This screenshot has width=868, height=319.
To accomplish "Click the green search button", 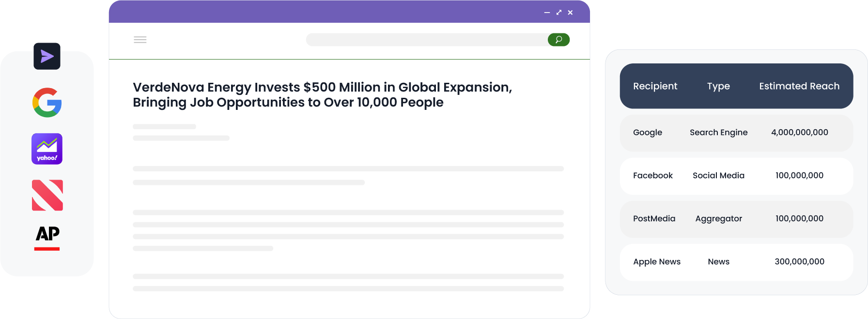I will click(x=558, y=40).
